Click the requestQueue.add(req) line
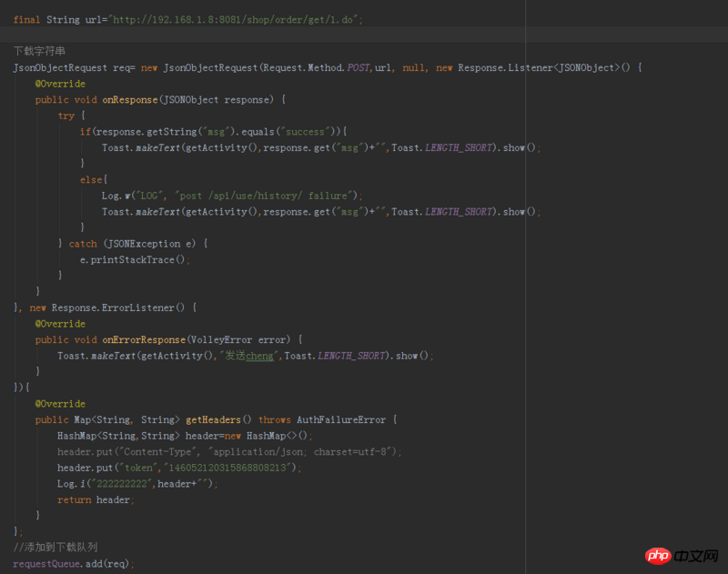 [73, 563]
